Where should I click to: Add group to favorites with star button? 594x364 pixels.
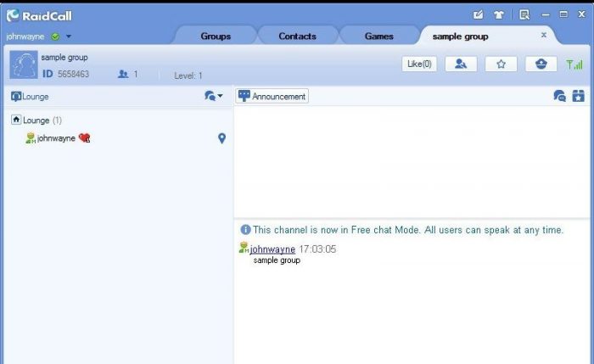pyautogui.click(x=501, y=64)
